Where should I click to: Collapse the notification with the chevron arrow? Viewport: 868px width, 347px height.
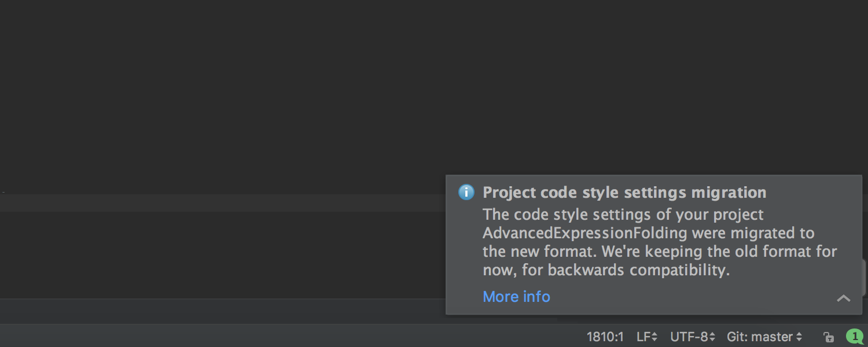[843, 298]
